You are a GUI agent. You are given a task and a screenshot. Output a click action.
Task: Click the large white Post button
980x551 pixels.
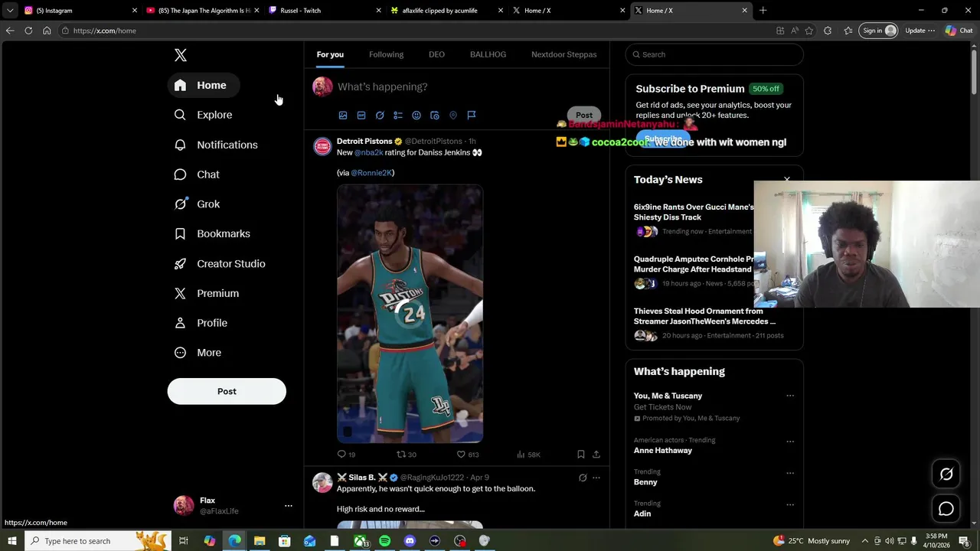(227, 391)
